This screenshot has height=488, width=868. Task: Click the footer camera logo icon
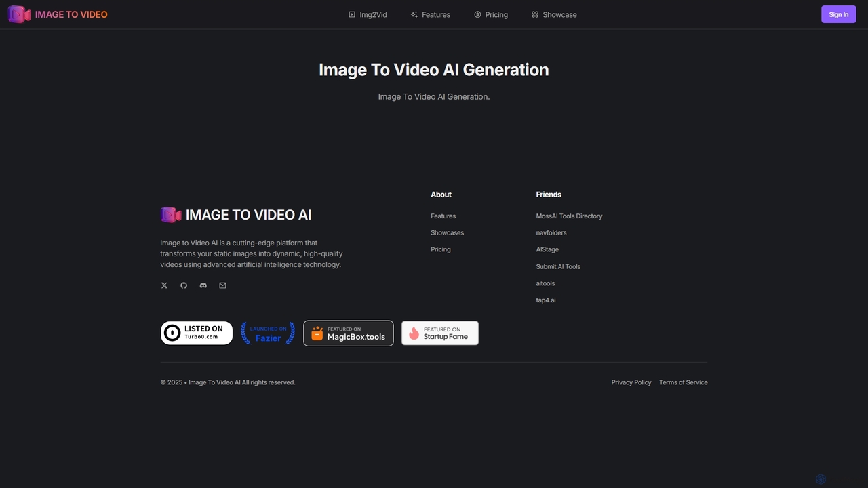point(171,215)
